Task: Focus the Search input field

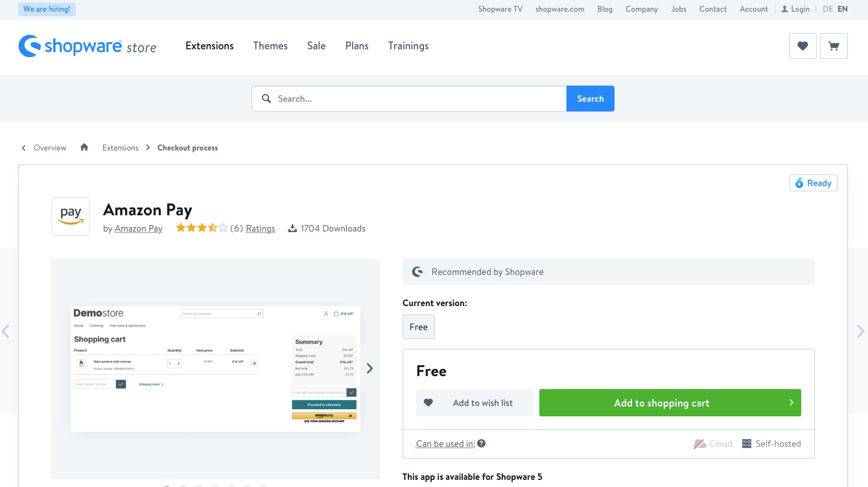Action: 415,99
